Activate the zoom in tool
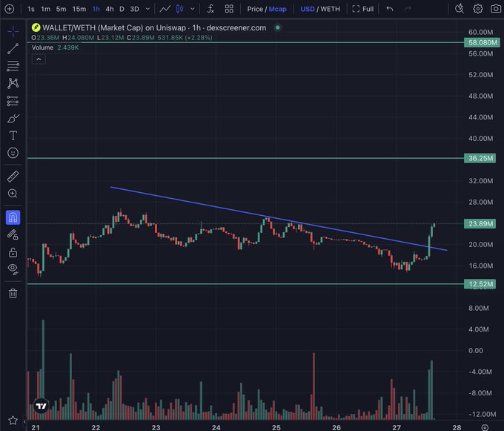 tap(13, 194)
